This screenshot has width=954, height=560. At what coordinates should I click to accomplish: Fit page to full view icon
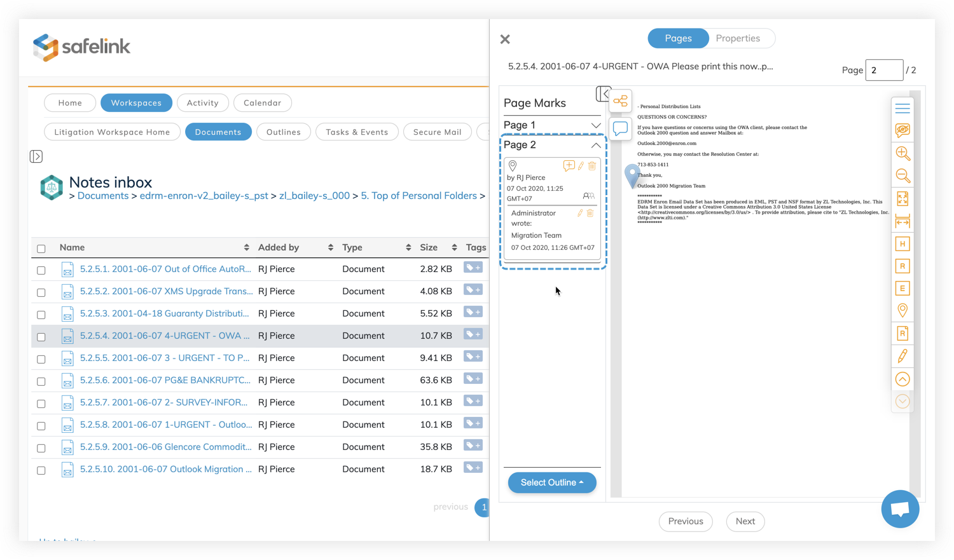[x=902, y=199]
